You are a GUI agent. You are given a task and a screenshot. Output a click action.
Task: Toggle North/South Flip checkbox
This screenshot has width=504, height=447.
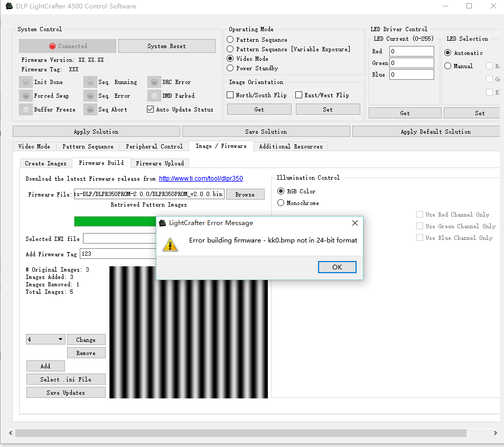[230, 95]
